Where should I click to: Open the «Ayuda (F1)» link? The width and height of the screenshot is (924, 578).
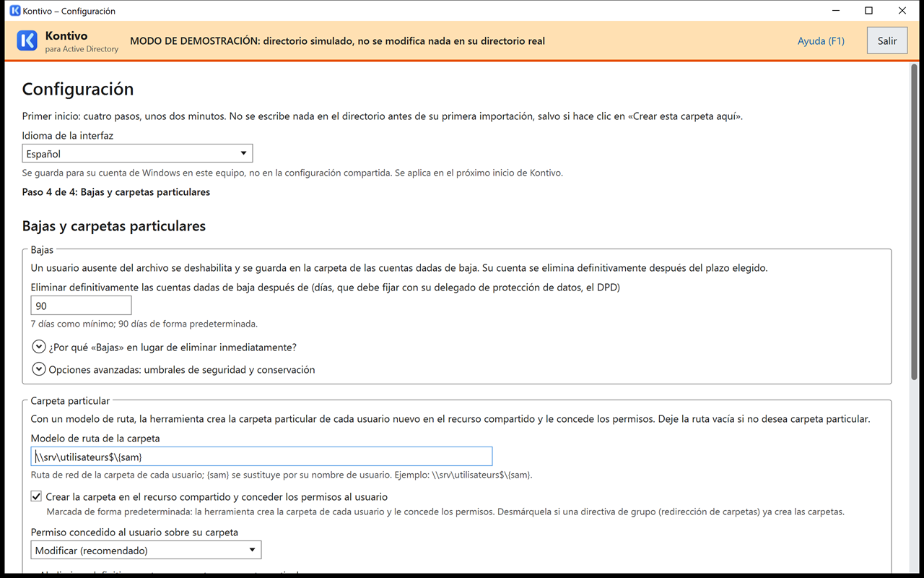coord(821,41)
